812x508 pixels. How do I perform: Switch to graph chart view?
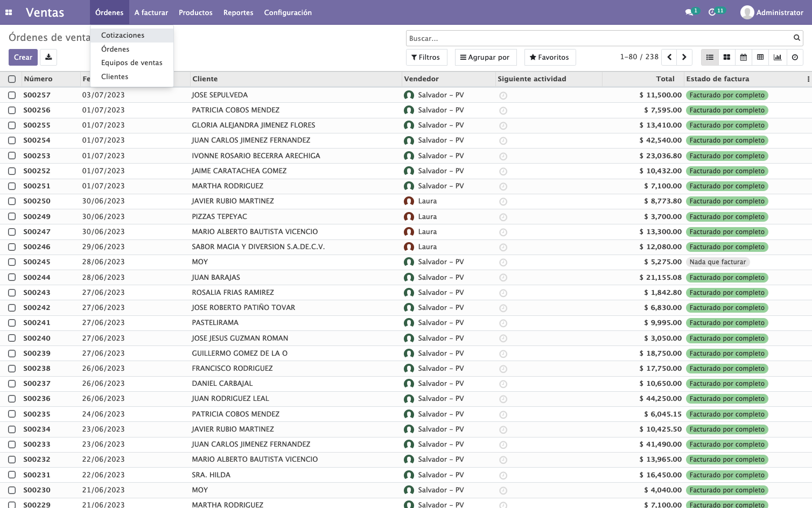tap(778, 57)
